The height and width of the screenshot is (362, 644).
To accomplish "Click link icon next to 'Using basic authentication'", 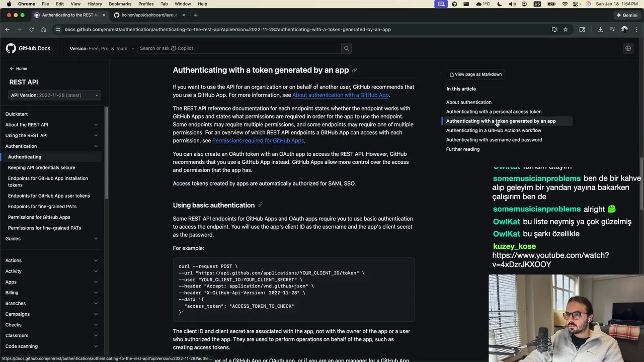I will pos(260,205).
